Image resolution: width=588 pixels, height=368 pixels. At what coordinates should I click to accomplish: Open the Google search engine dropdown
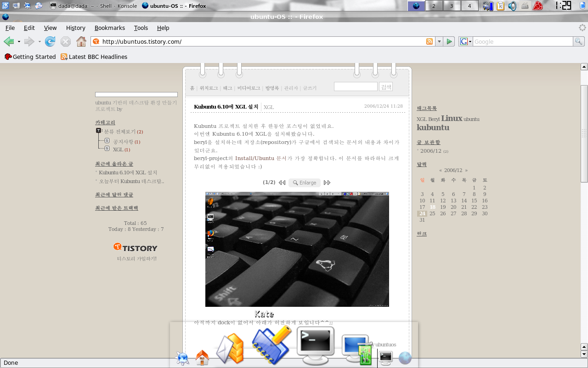click(466, 41)
